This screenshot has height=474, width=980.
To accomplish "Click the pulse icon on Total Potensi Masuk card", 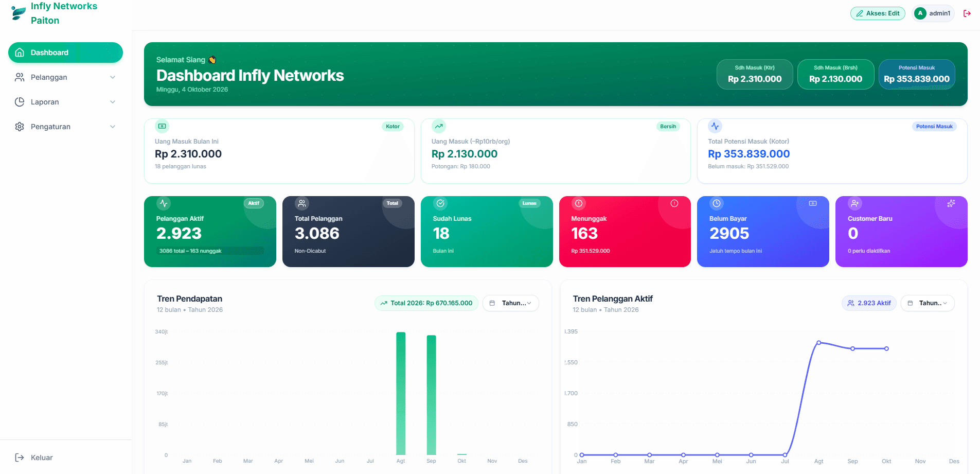I will 715,126.
